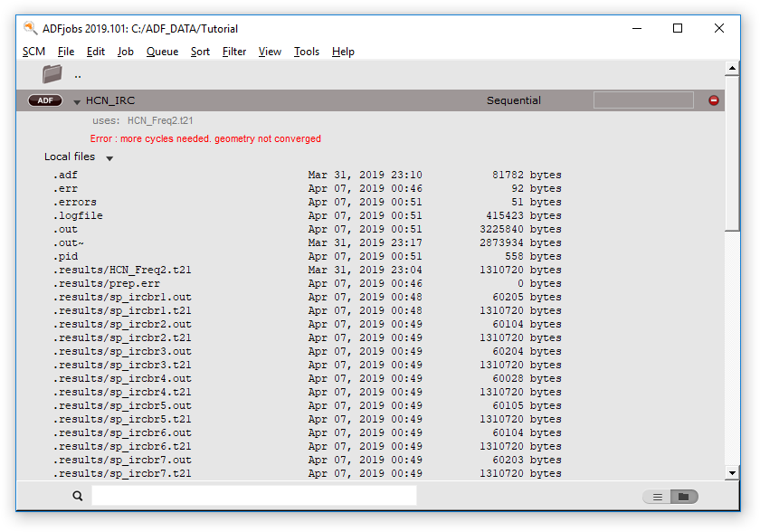This screenshot has width=760, height=532.
Task: Open .results/sp_ircbr7.t21 file
Action: click(122, 473)
